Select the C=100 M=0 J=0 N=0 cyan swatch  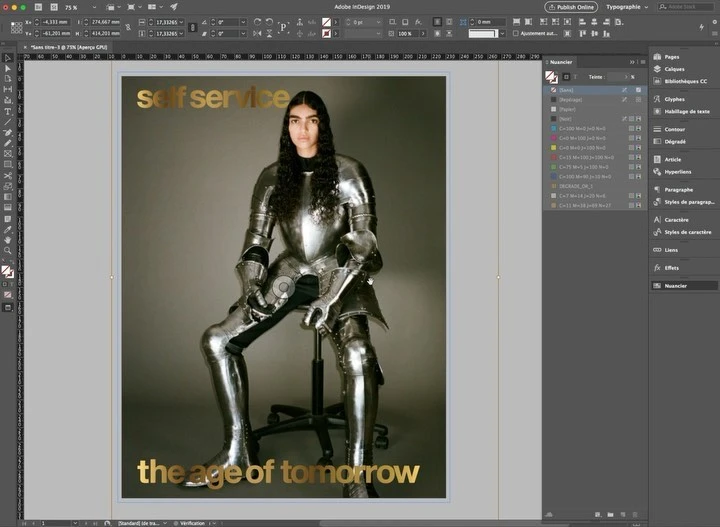pos(581,128)
